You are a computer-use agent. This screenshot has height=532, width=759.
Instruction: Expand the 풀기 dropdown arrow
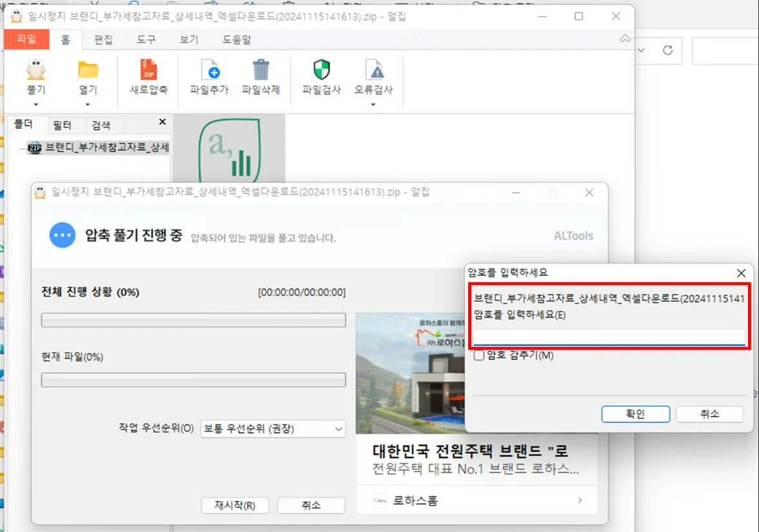click(x=36, y=104)
